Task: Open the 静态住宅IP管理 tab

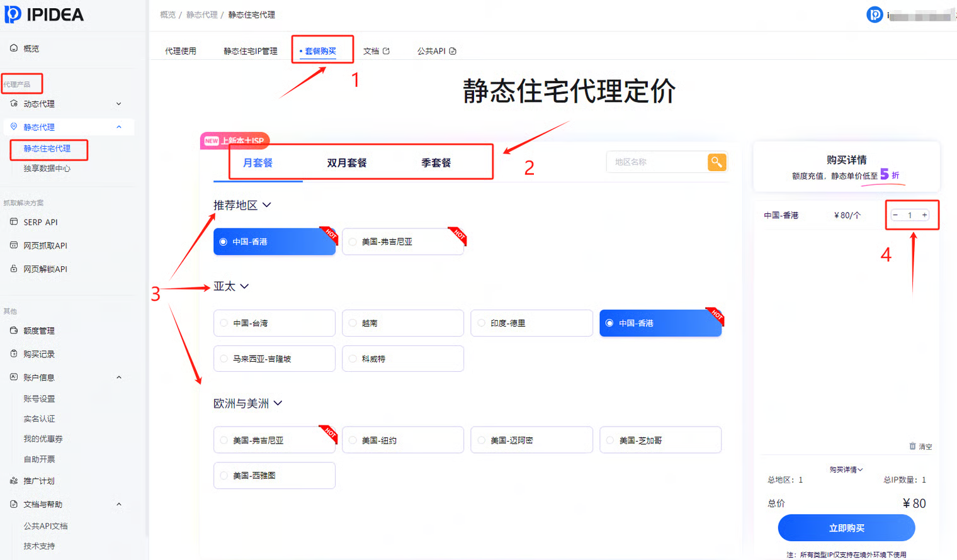Action: click(250, 51)
